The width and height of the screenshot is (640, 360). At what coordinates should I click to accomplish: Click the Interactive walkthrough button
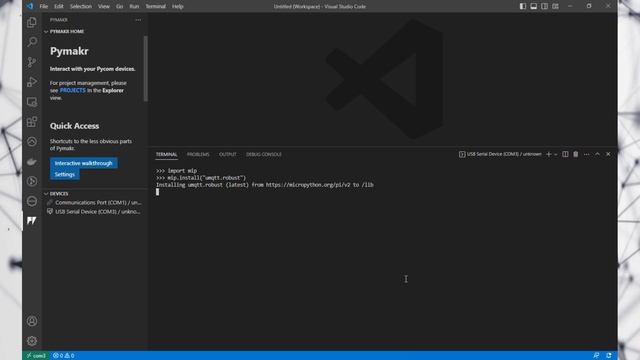[84, 163]
